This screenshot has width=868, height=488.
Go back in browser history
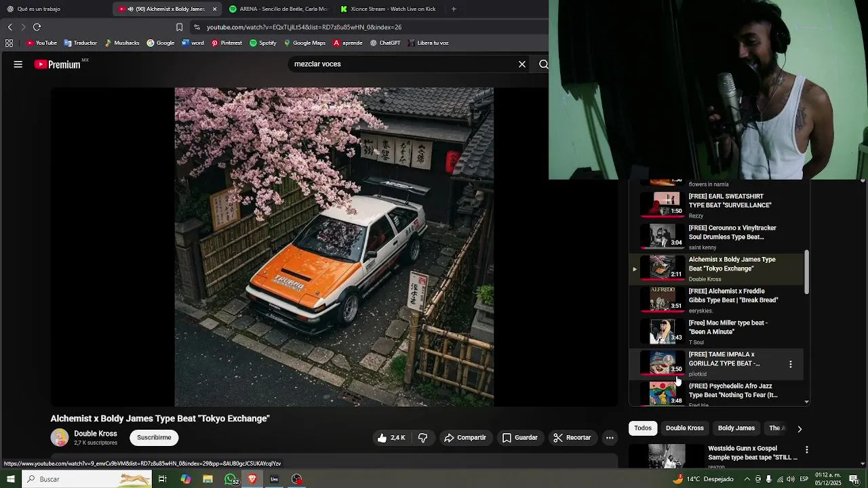(10, 27)
